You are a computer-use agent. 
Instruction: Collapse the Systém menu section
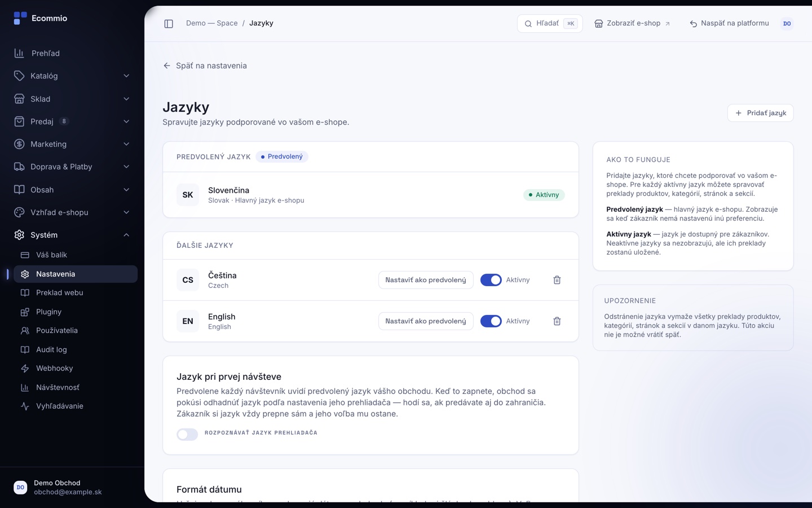72,235
